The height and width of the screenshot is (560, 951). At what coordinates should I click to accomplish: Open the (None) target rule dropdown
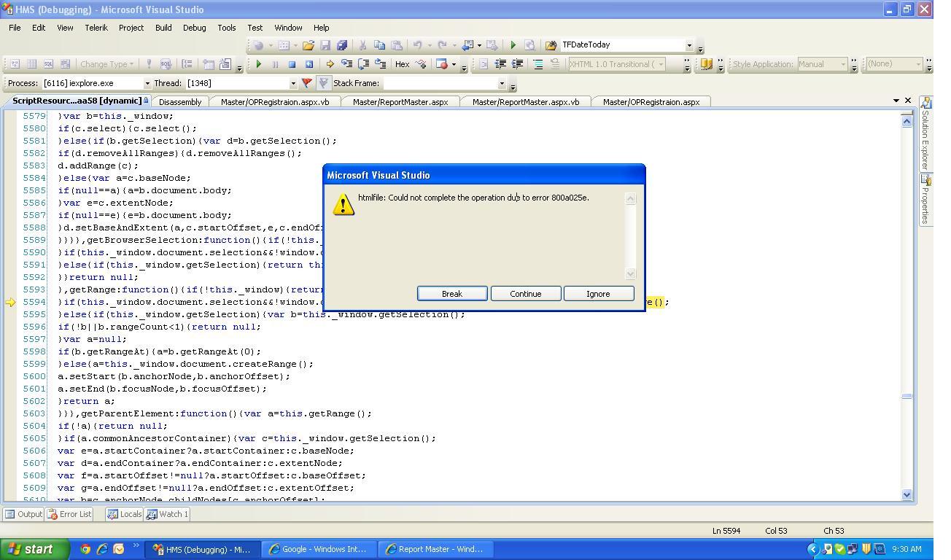(x=918, y=64)
